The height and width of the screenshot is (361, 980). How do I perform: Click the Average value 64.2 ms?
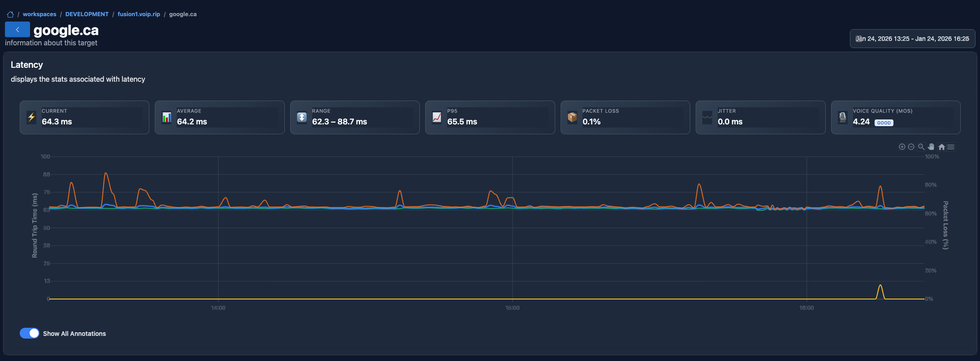[x=192, y=122]
